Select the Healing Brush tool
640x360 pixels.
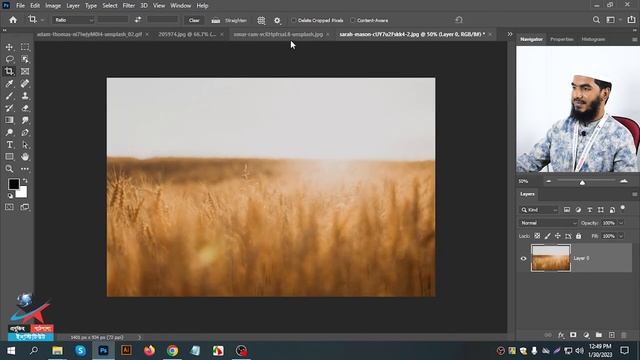pyautogui.click(x=25, y=84)
